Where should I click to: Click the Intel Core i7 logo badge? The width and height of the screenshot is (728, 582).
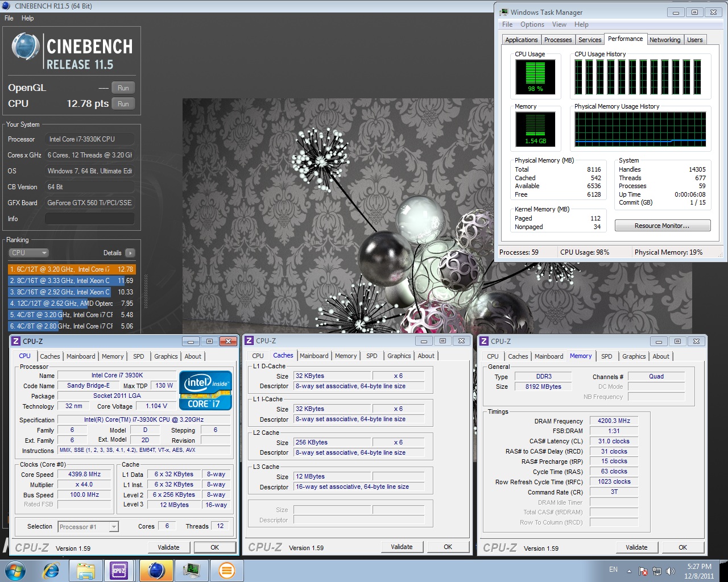205,390
